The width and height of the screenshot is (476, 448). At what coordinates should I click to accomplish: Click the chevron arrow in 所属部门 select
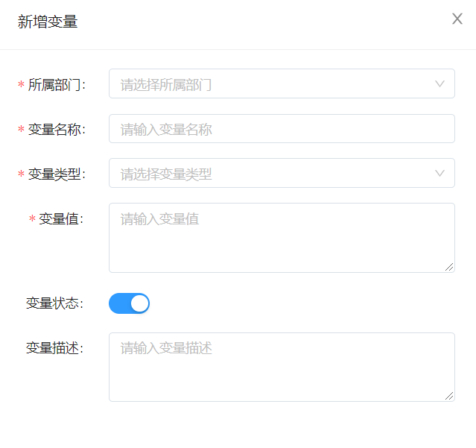[440, 84]
